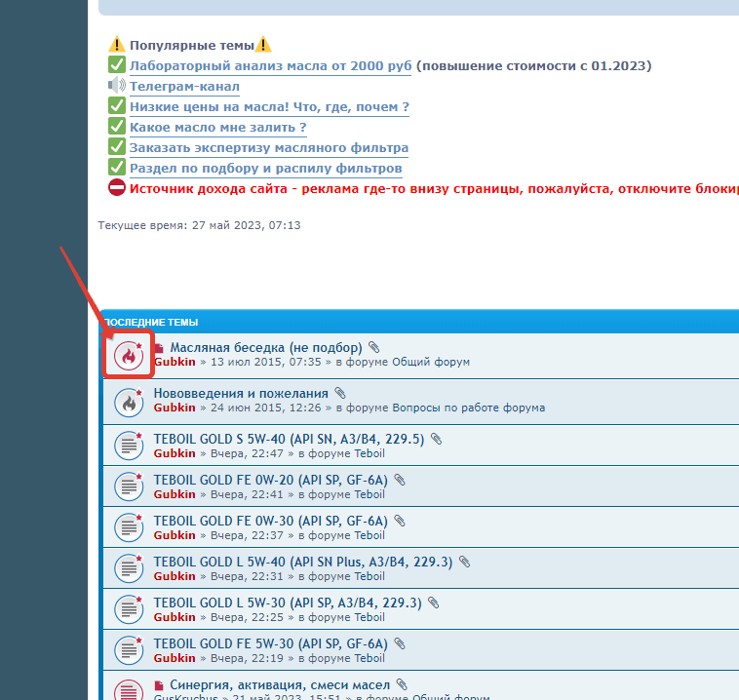Open Низкие цены на масла! Что, где, почем link
Viewport: 739px width, 700px height.
click(x=270, y=107)
